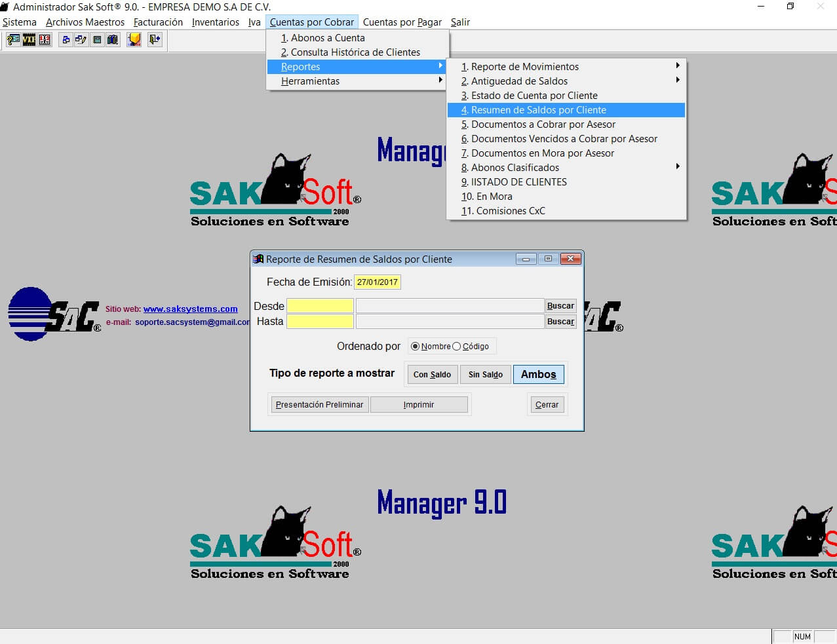Click the windows with pencil toolbar icon

(x=81, y=40)
